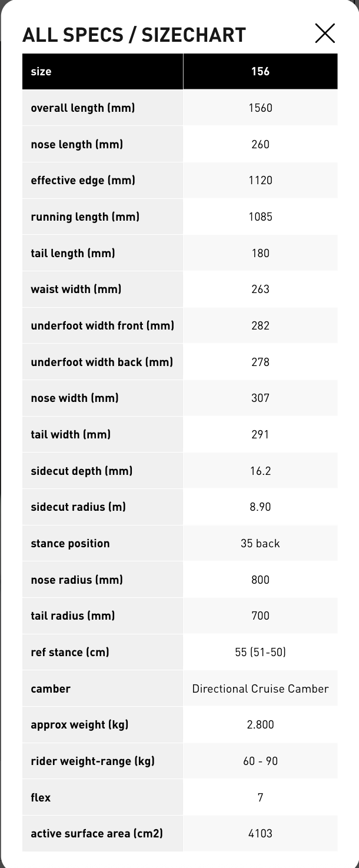
Task: Click the running length row label
Action: point(85,217)
